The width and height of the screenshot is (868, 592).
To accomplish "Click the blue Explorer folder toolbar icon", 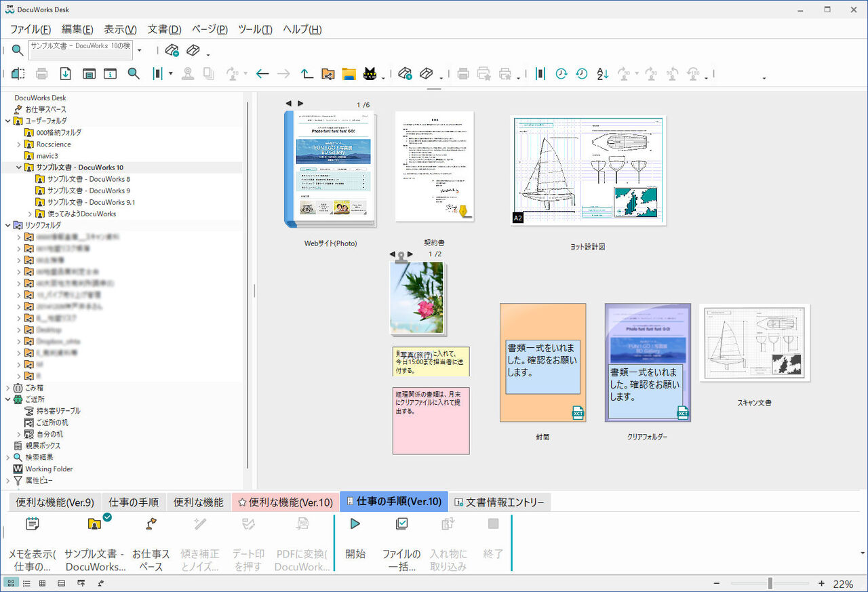I will coord(349,73).
